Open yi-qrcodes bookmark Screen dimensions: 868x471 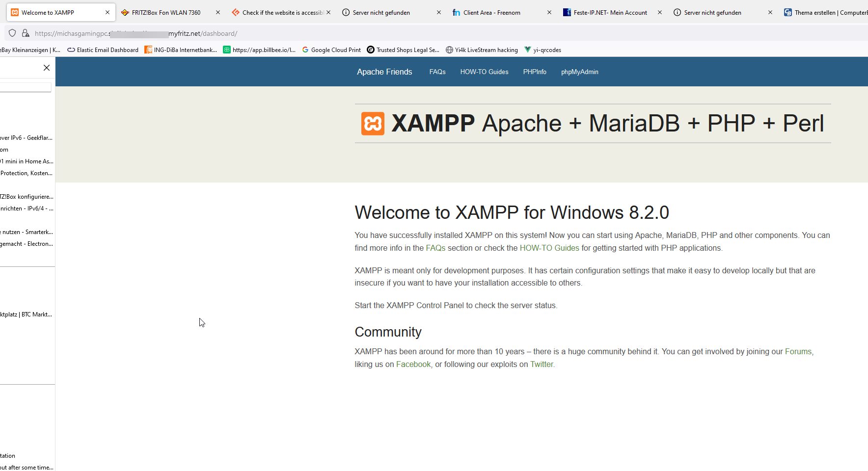(x=542, y=50)
